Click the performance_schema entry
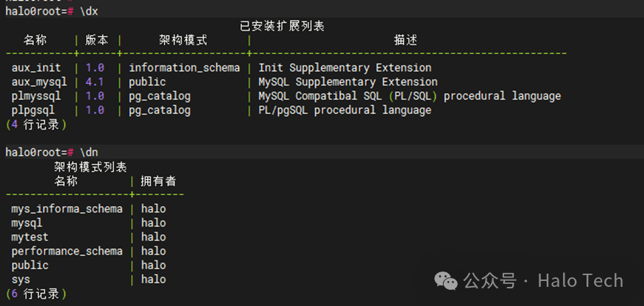Image resolution: width=644 pixels, height=306 pixels. [x=67, y=251]
